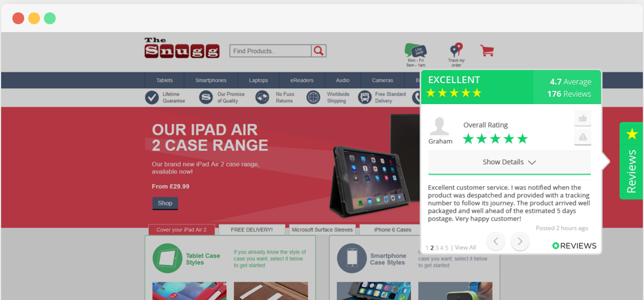Click the OUR IPAD AIR 2 CASE RANGE heading
Image resolution: width=644 pixels, height=300 pixels.
coord(210,137)
